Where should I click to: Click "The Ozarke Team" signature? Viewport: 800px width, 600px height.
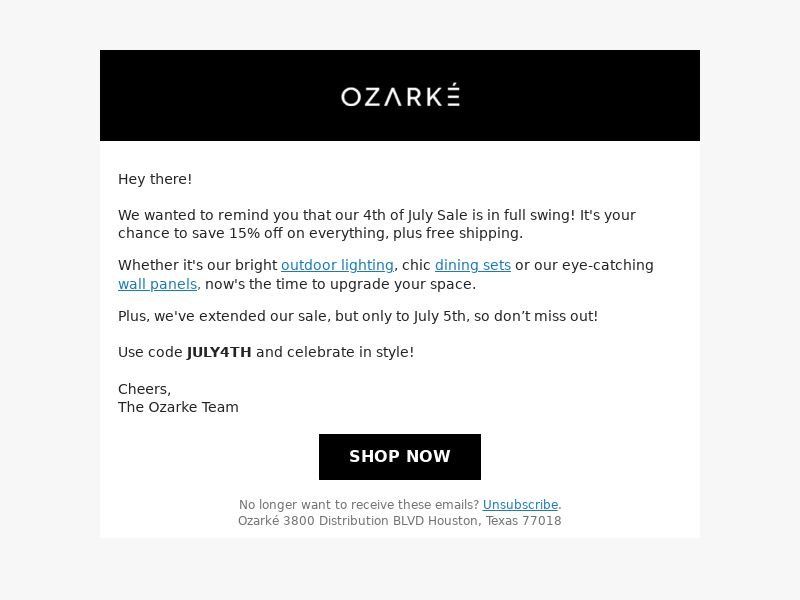(178, 407)
